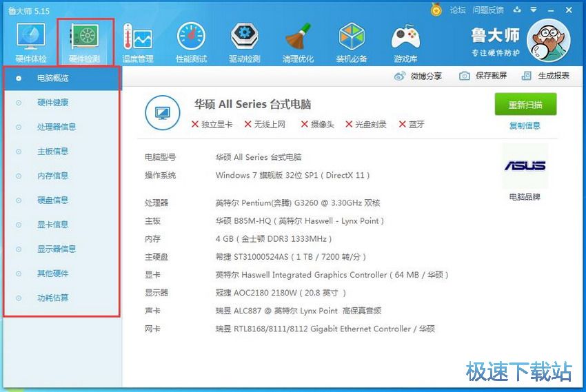Click motherboard value 华硕 B85M-HQ text

[x=300, y=221]
